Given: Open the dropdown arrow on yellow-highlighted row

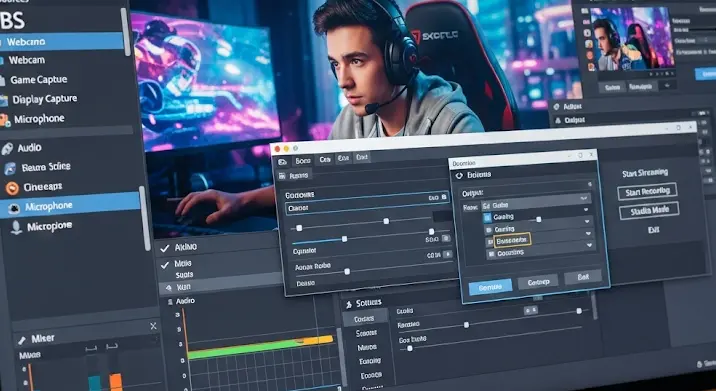Looking at the screenshot, I should point(589,245).
